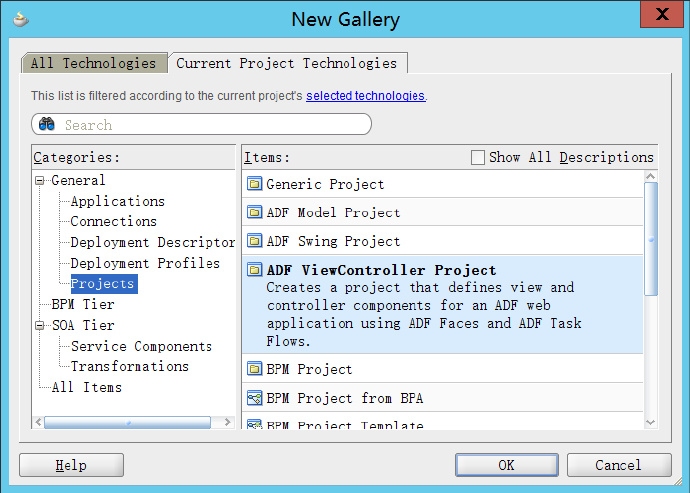The width and height of the screenshot is (690, 493).
Task: Select Applications category
Action: [117, 201]
